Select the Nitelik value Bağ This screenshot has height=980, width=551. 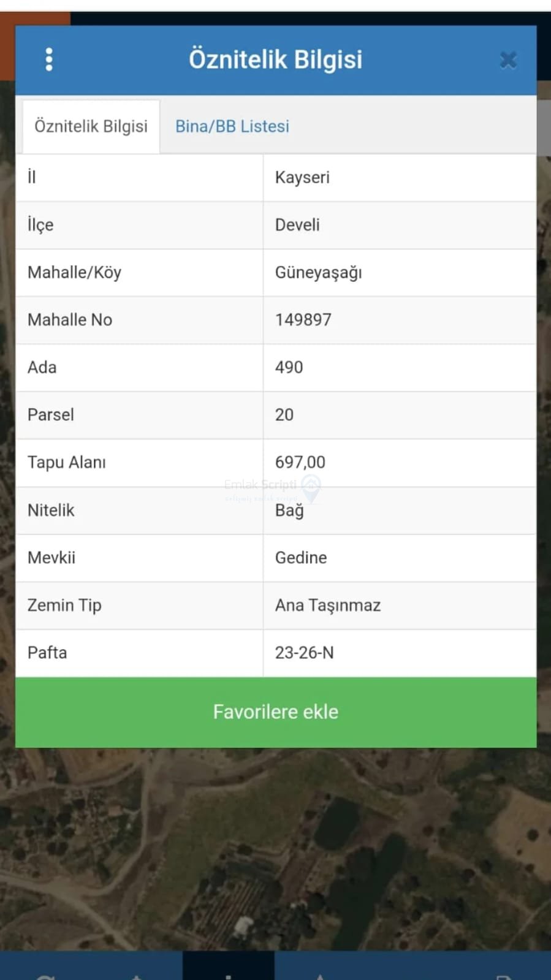[289, 511]
